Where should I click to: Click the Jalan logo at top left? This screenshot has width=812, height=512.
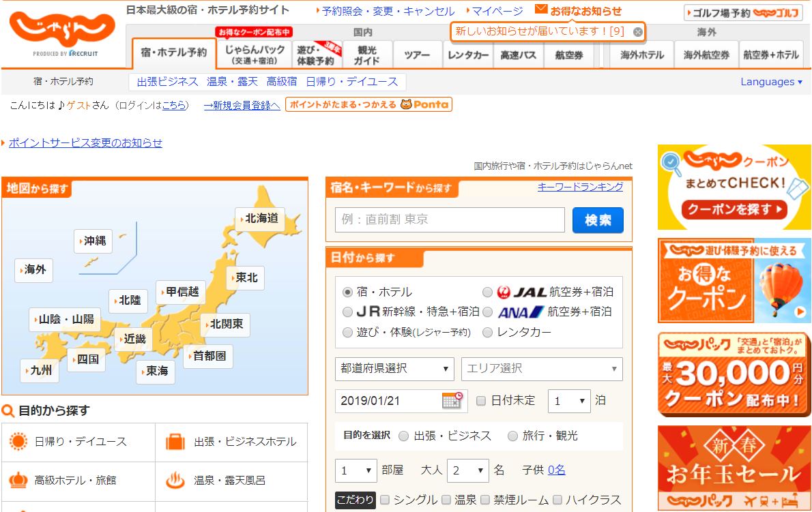(x=62, y=32)
